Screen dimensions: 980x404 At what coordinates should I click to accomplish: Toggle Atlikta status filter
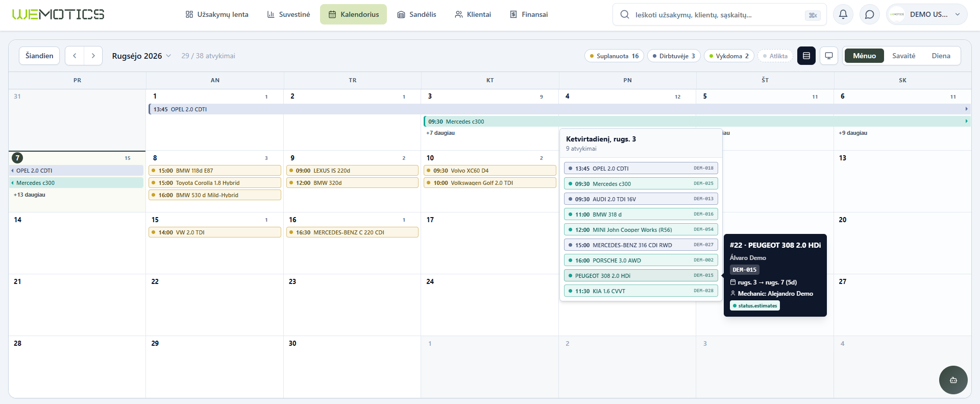coord(775,56)
